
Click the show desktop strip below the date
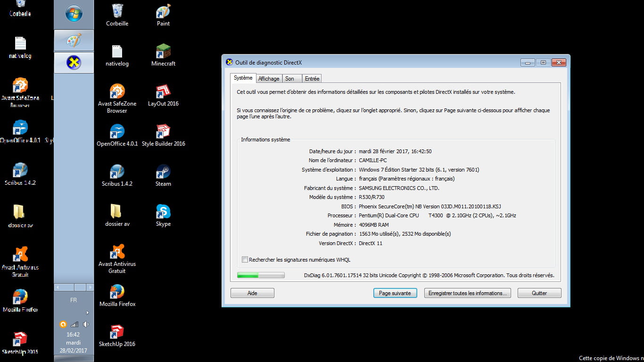(74, 359)
